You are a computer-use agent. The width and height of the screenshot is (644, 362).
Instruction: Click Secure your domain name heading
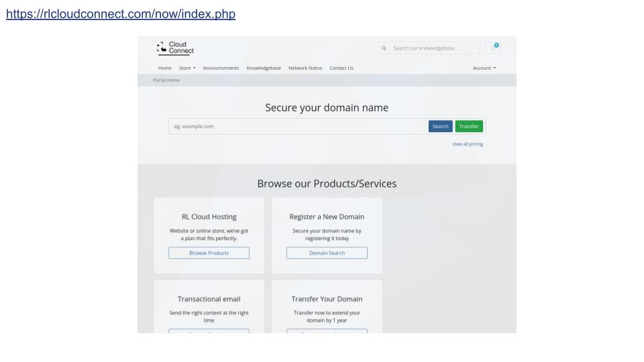click(x=327, y=107)
